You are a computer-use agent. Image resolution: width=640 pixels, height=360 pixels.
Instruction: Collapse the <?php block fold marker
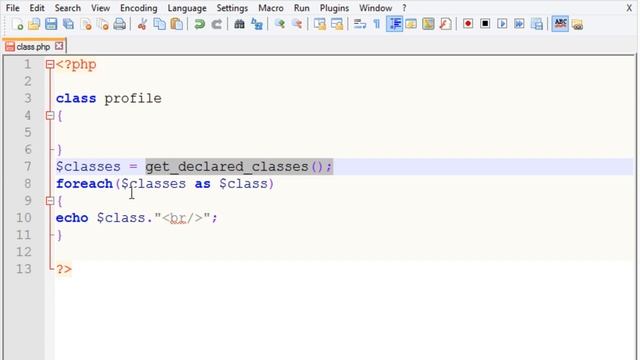(x=50, y=64)
